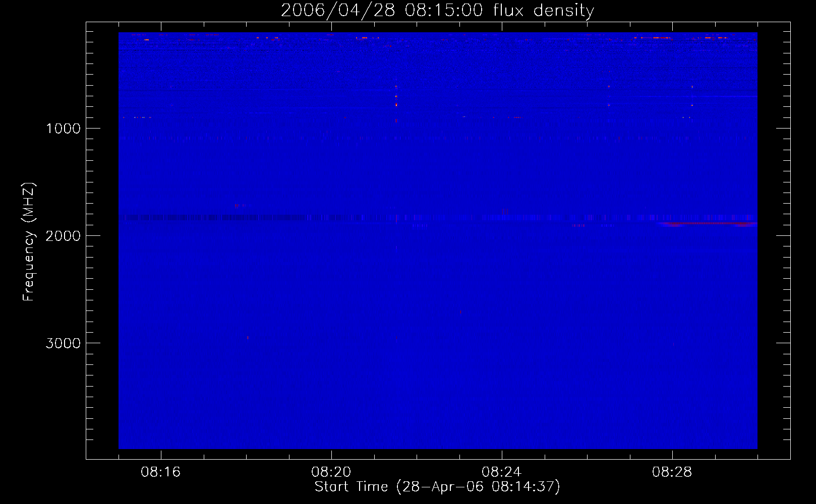
Task: Click the '08:28' time tick label
Action: (672, 472)
